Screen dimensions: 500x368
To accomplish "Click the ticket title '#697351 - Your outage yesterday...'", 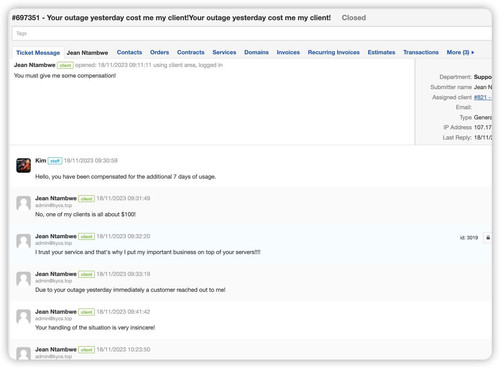I will [171, 18].
